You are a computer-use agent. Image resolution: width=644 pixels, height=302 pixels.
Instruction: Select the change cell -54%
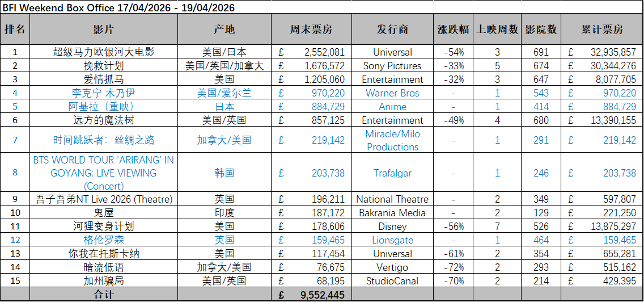(454, 52)
